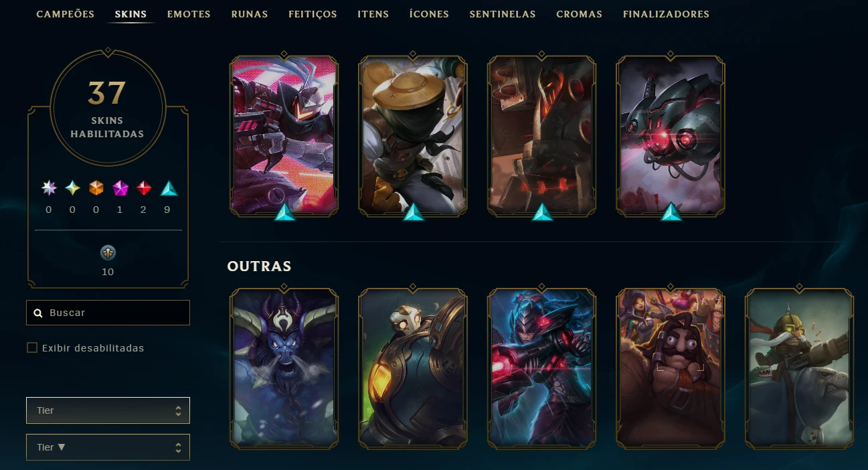The height and width of the screenshot is (470, 868).
Task: Go to the Emotes tab
Action: [x=189, y=14]
